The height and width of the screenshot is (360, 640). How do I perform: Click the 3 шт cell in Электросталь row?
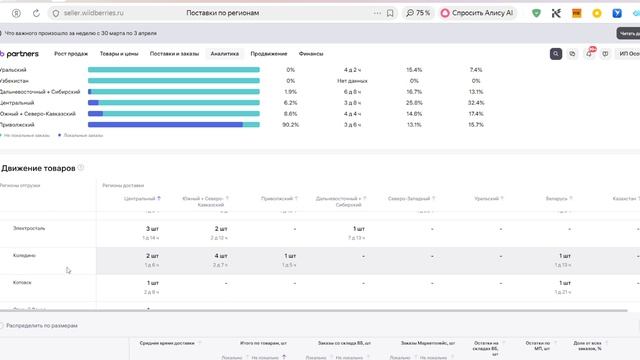(x=152, y=229)
